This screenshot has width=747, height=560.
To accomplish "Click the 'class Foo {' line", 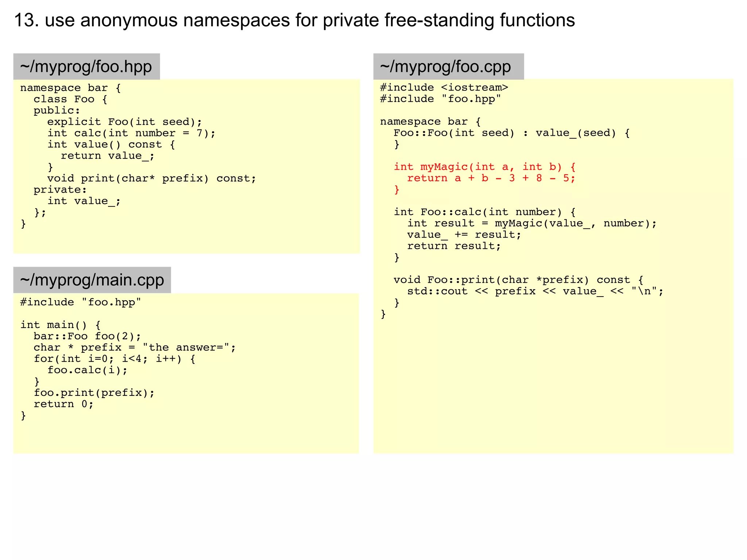I will 70,99.
